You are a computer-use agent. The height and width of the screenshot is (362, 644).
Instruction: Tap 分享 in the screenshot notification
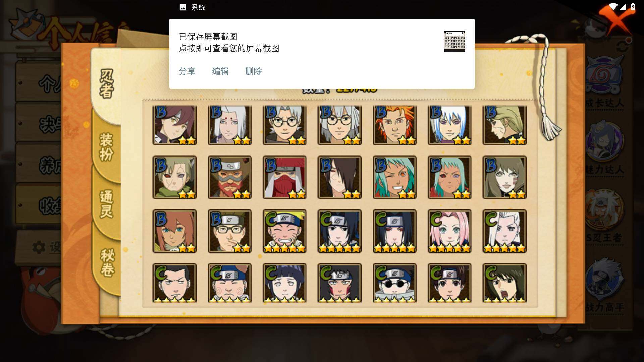pos(187,71)
